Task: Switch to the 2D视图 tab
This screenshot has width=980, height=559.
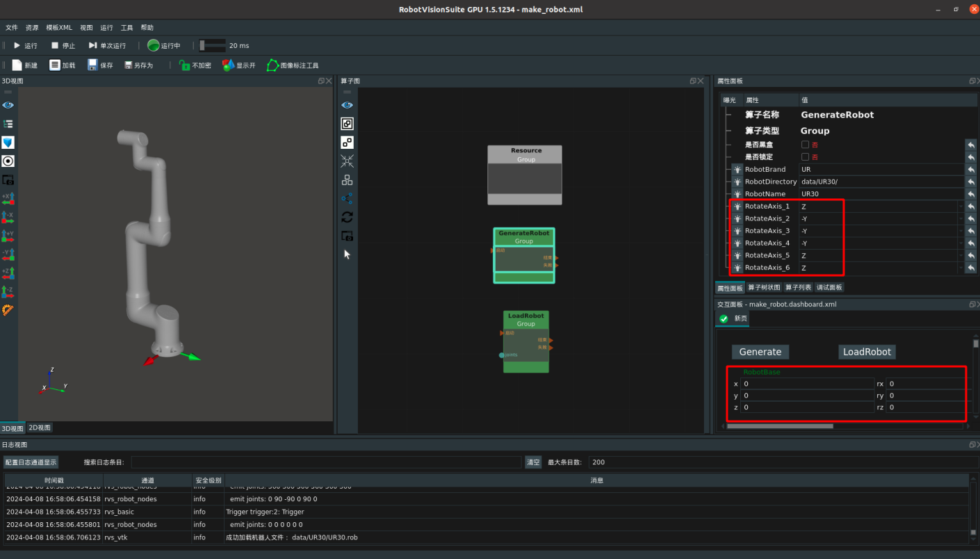Action: [40, 428]
